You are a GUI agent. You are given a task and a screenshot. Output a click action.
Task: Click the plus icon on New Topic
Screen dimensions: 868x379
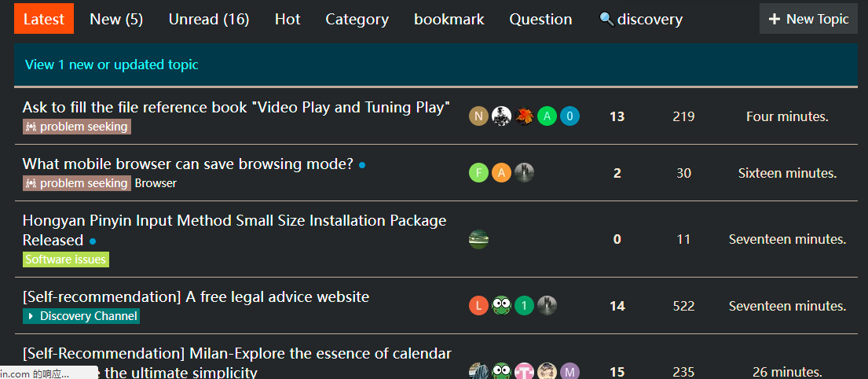[775, 19]
